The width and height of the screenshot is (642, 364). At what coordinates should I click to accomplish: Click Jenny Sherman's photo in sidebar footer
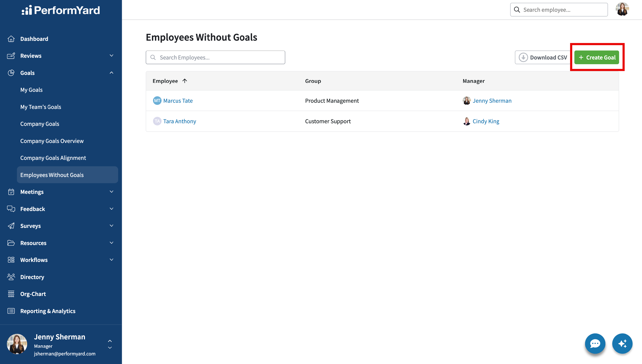coord(17,344)
